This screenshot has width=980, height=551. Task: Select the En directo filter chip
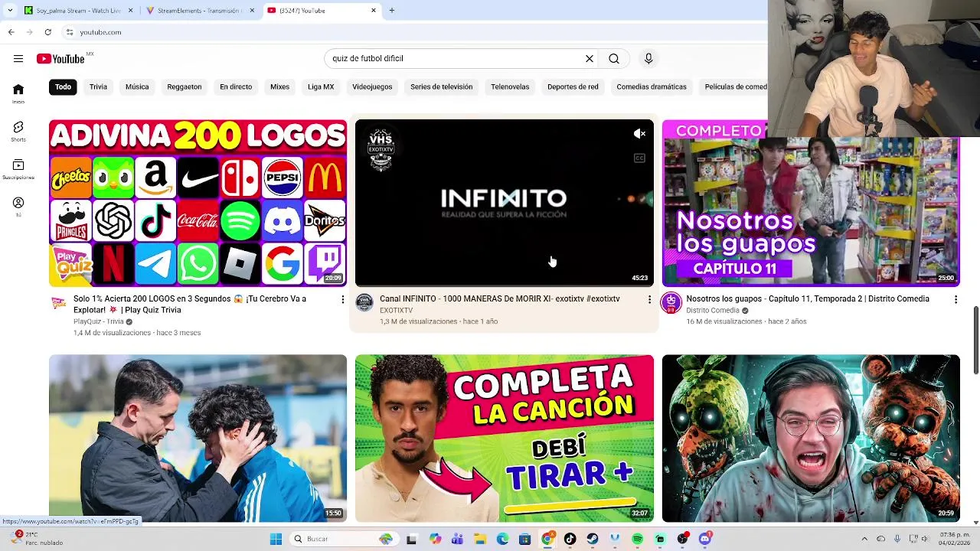[x=236, y=87]
